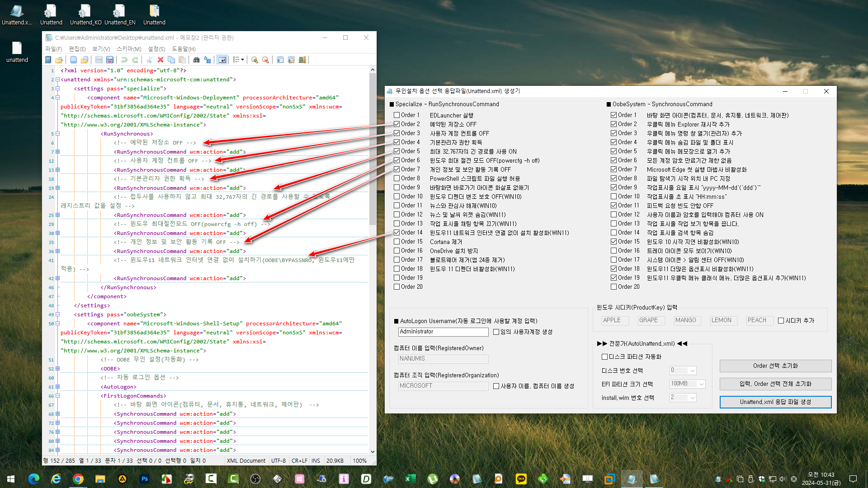Click the zoom in magnifier icon
Viewport: 868px width, 488px height.
click(255, 60)
